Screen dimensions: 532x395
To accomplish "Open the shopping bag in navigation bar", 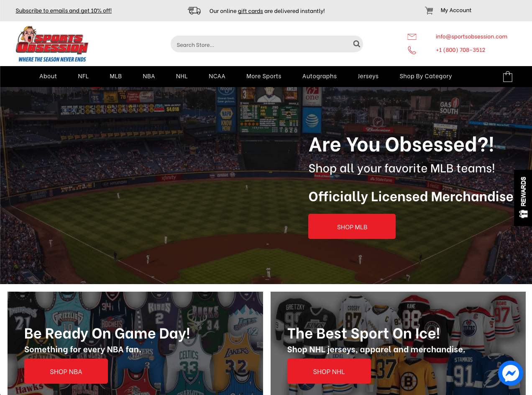I will pyautogui.click(x=508, y=76).
